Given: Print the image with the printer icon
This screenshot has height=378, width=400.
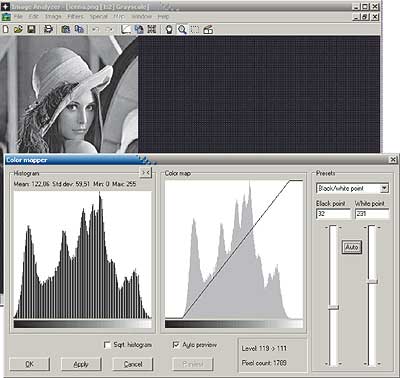Looking at the screenshot, I should point(49,29).
